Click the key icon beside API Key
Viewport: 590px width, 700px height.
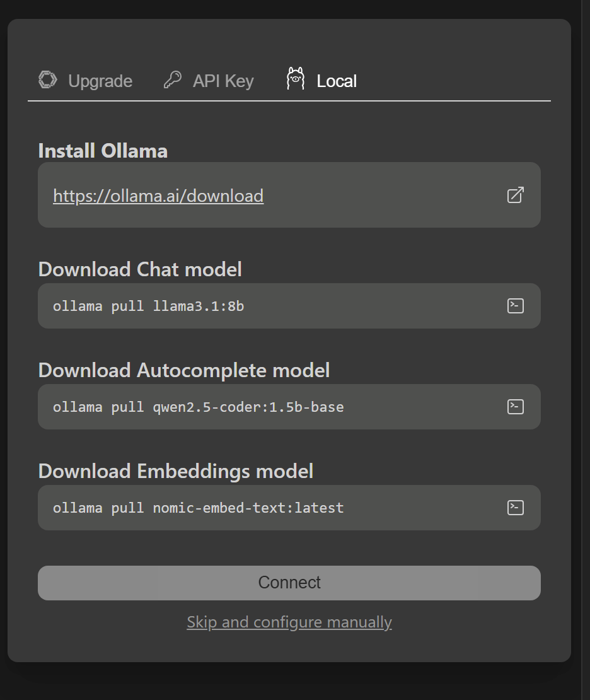[172, 80]
